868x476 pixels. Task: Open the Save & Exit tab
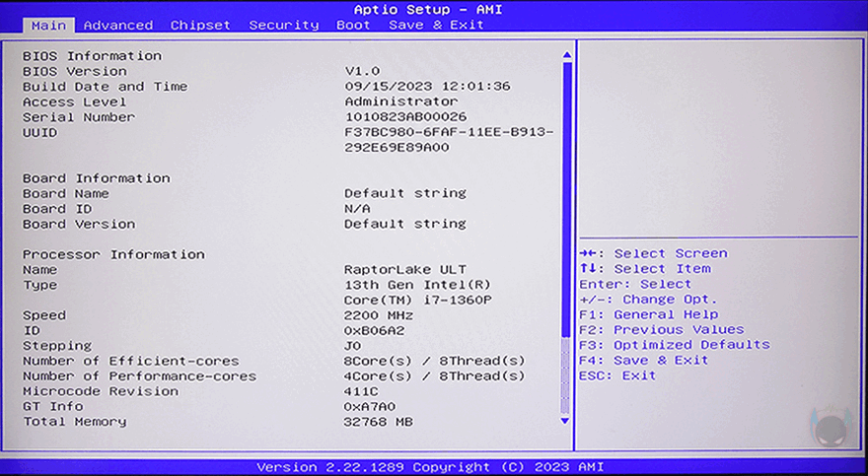[x=436, y=25]
